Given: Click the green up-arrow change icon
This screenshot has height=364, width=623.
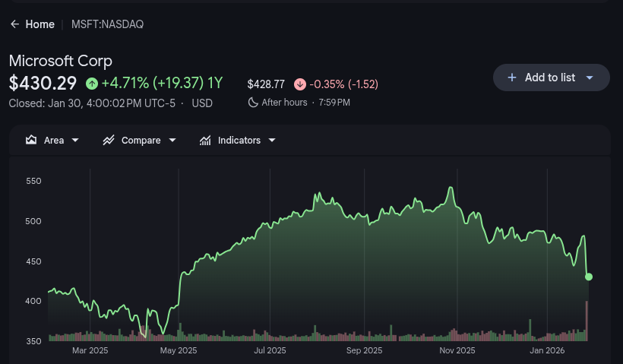Looking at the screenshot, I should coord(92,84).
